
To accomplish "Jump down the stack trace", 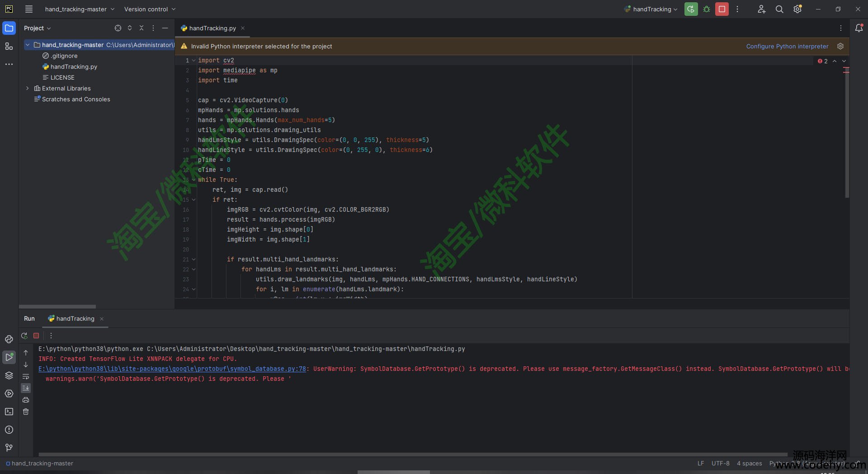I will [x=26, y=365].
